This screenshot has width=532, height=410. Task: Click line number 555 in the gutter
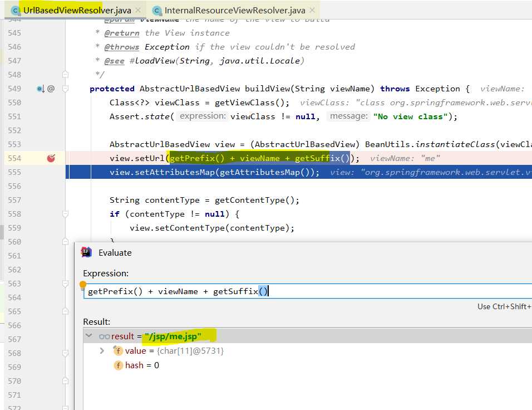14,172
